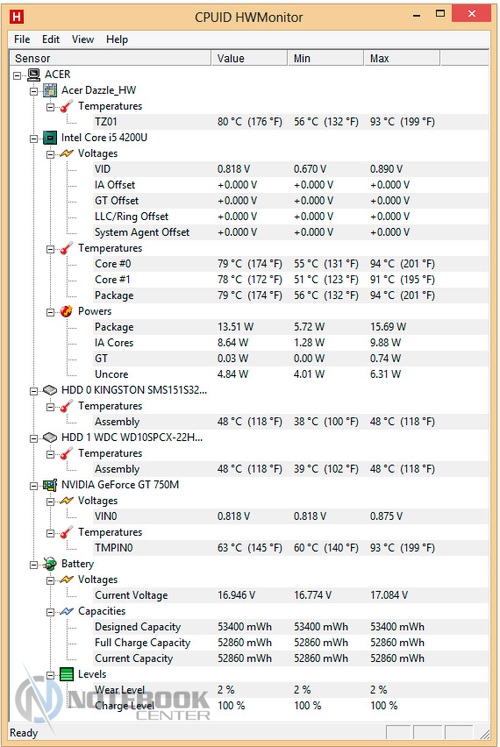Select the Intel Core i5 4200U chip icon

point(50,138)
